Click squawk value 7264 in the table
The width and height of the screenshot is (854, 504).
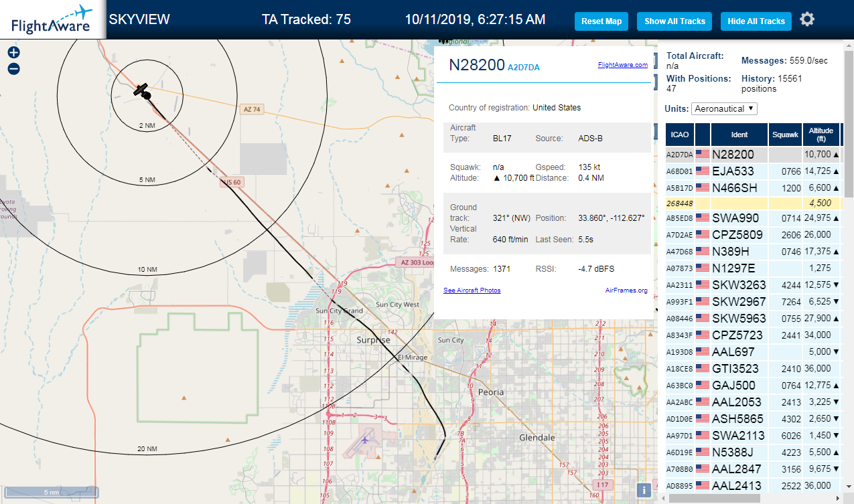(792, 302)
